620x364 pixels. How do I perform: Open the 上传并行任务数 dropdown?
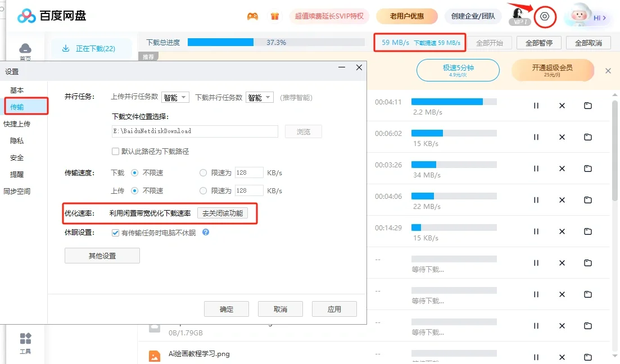pos(174,97)
